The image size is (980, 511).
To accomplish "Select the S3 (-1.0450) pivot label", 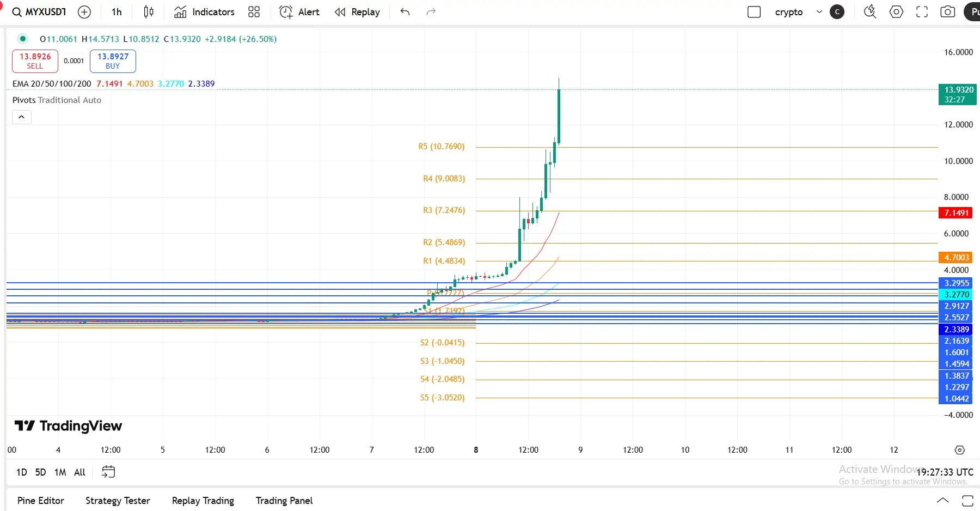I will point(442,361).
